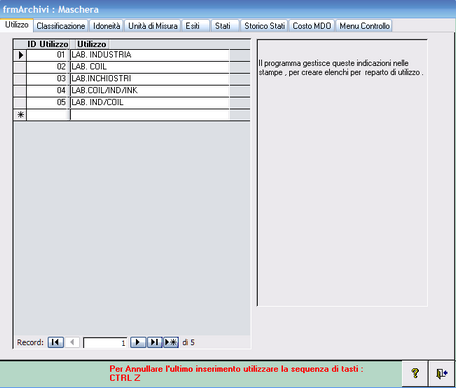456x388 pixels.
Task: Click the exit door icon
Action: [x=441, y=373]
